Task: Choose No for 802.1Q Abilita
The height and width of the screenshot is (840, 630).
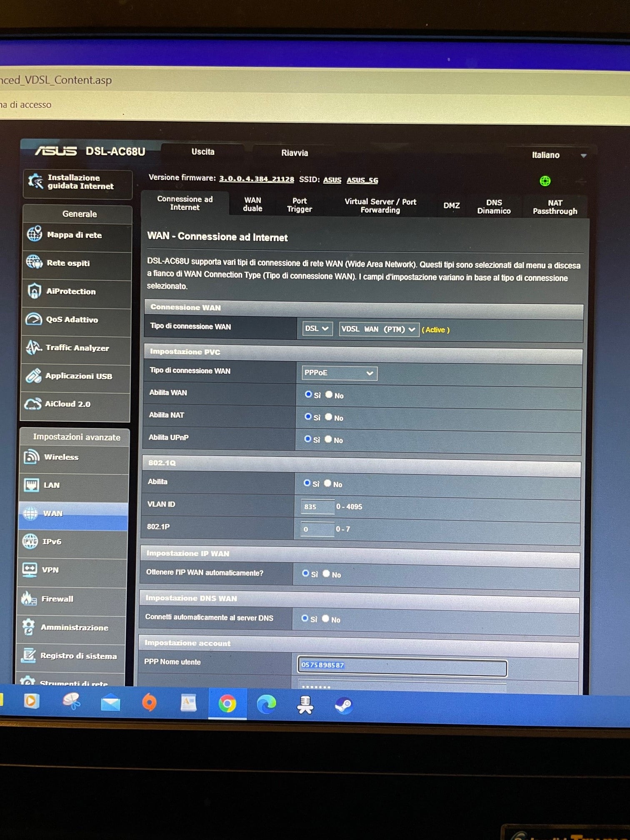Action: [x=327, y=483]
